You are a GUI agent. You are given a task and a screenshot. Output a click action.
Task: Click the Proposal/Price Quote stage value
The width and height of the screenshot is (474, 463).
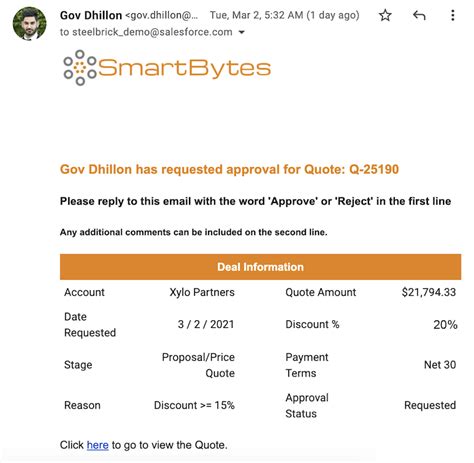click(x=198, y=365)
